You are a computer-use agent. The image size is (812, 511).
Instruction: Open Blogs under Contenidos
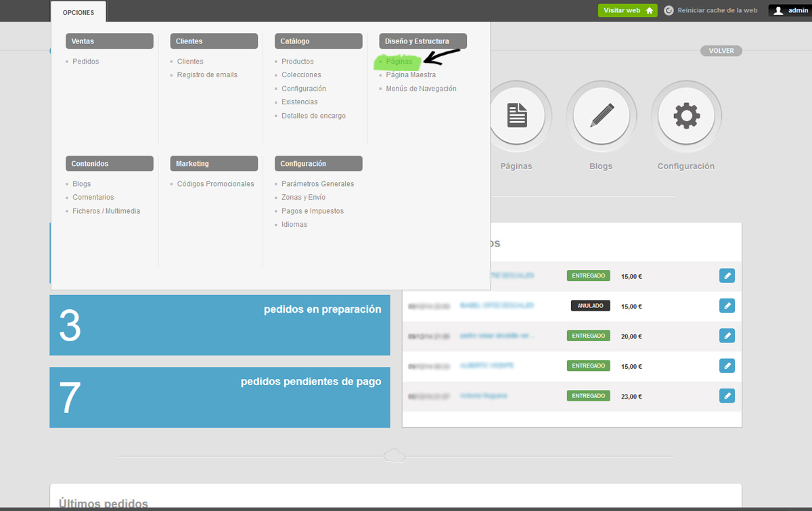[82, 184]
